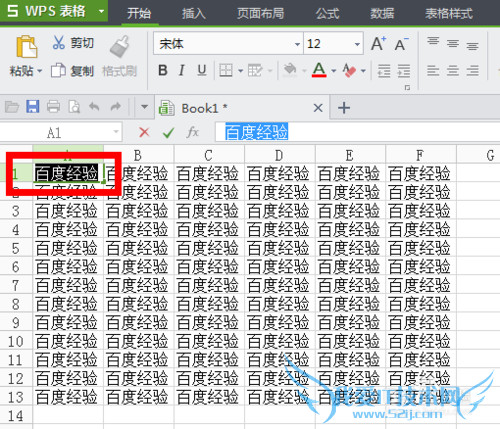The height and width of the screenshot is (429, 500).
Task: Apply red font color A
Action: pyautogui.click(x=319, y=70)
